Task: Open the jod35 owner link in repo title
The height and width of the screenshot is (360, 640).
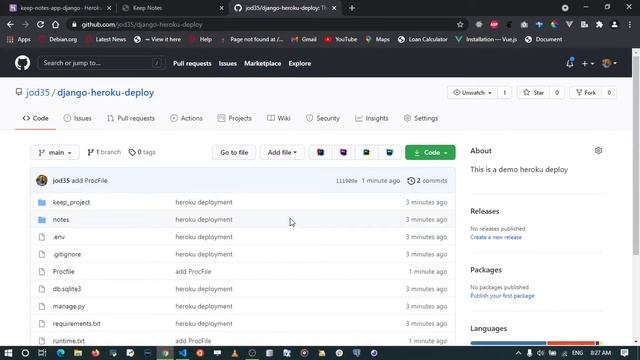Action: coord(38,93)
